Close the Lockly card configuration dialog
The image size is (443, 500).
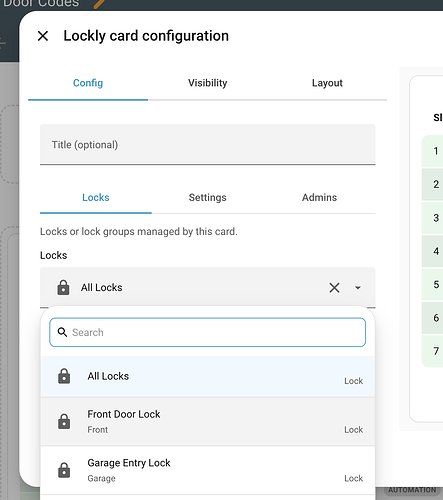[x=43, y=36]
